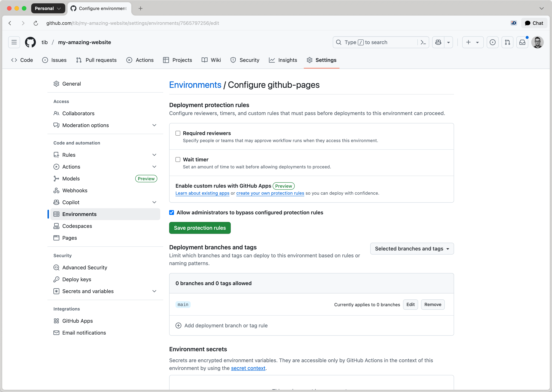Open the pull requests icon in top bar
552x392 pixels.
point(507,42)
